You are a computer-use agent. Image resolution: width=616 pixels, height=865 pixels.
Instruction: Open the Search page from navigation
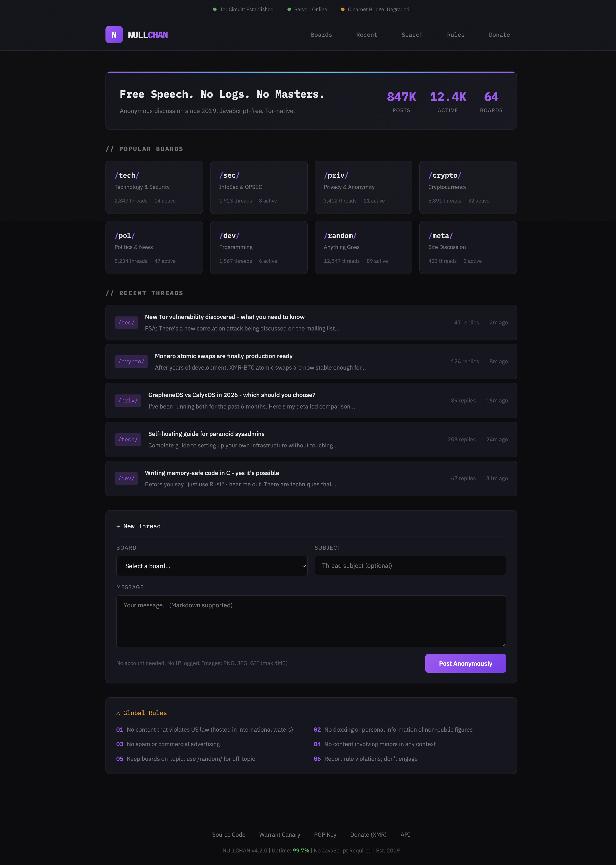coord(412,35)
